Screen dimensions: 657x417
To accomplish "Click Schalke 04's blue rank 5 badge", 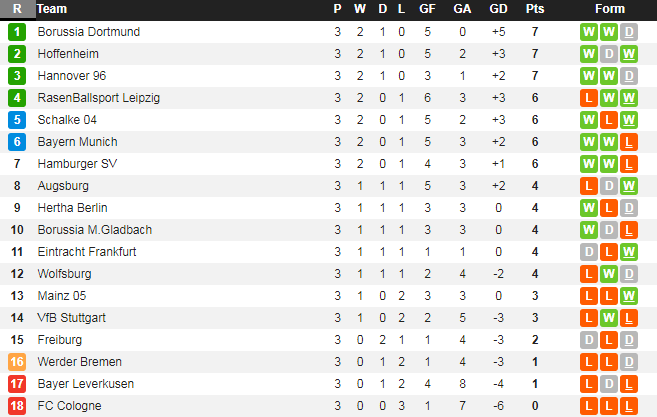I will click(17, 120).
